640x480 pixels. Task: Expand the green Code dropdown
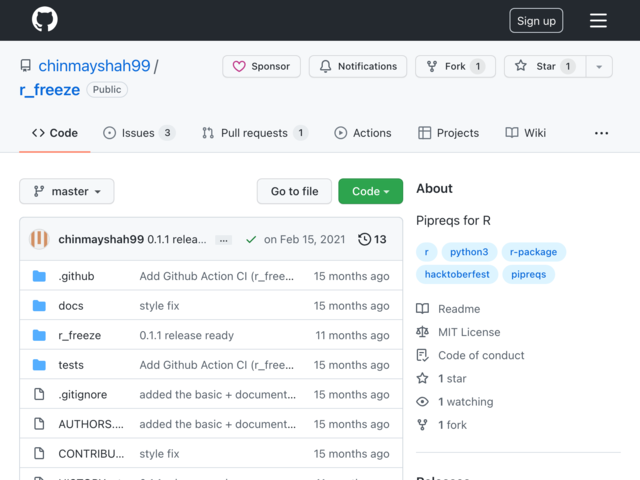point(371,191)
